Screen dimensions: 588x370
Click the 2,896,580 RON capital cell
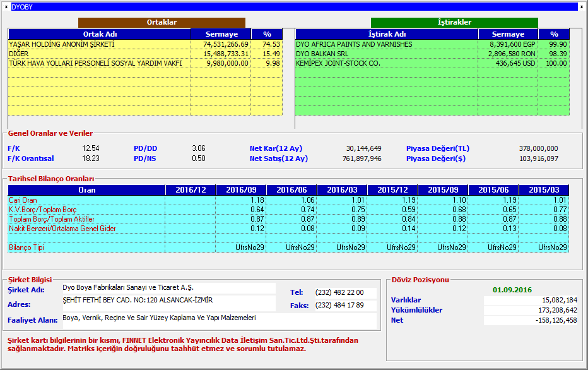click(512, 54)
